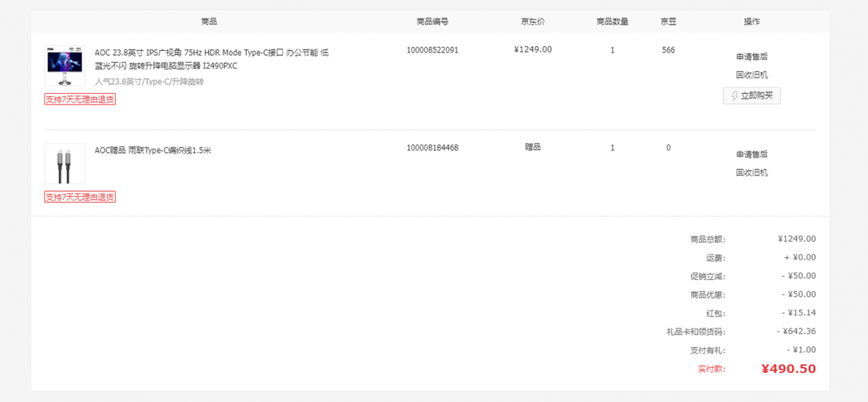
Task: Click the cable's 支持7天无理由退货 tag
Action: tap(80, 197)
